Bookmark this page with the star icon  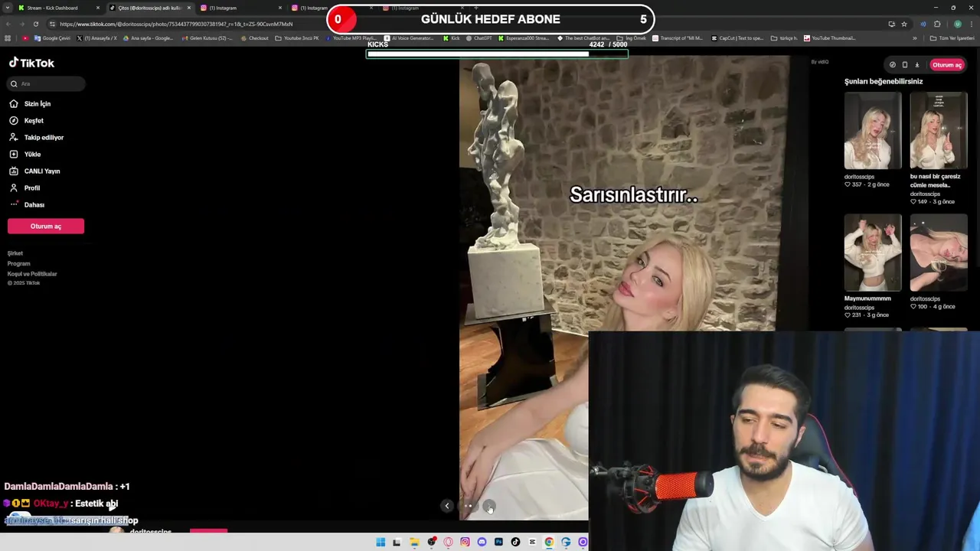tap(903, 24)
